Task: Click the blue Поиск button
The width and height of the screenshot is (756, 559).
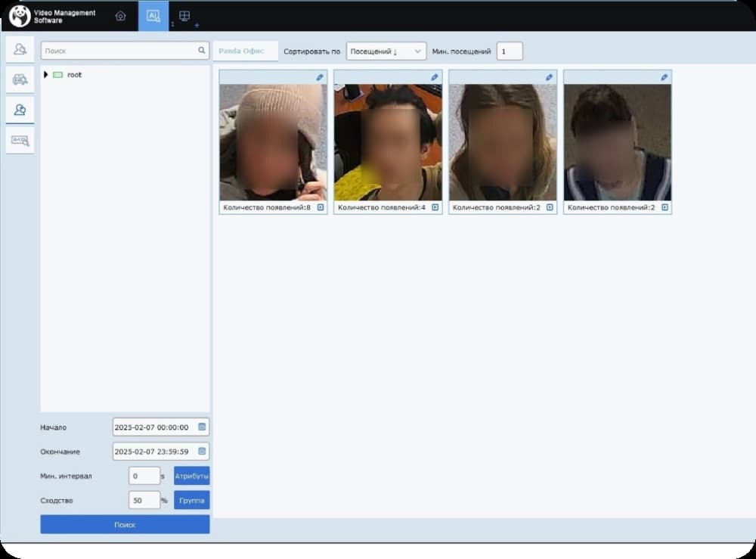Action: click(x=125, y=525)
